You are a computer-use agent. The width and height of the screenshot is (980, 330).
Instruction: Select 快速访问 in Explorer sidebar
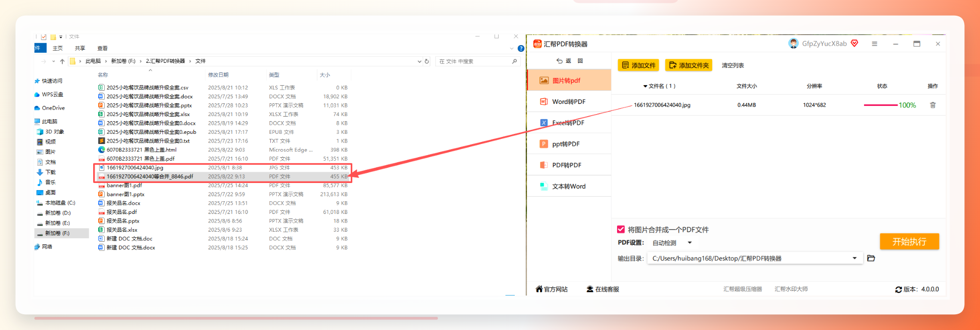point(48,81)
